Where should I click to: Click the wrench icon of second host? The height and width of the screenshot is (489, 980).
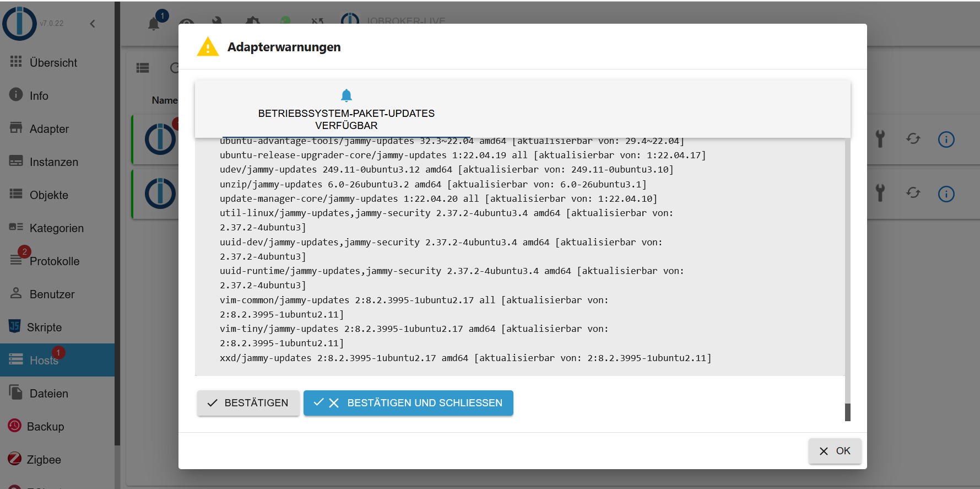[x=880, y=194]
